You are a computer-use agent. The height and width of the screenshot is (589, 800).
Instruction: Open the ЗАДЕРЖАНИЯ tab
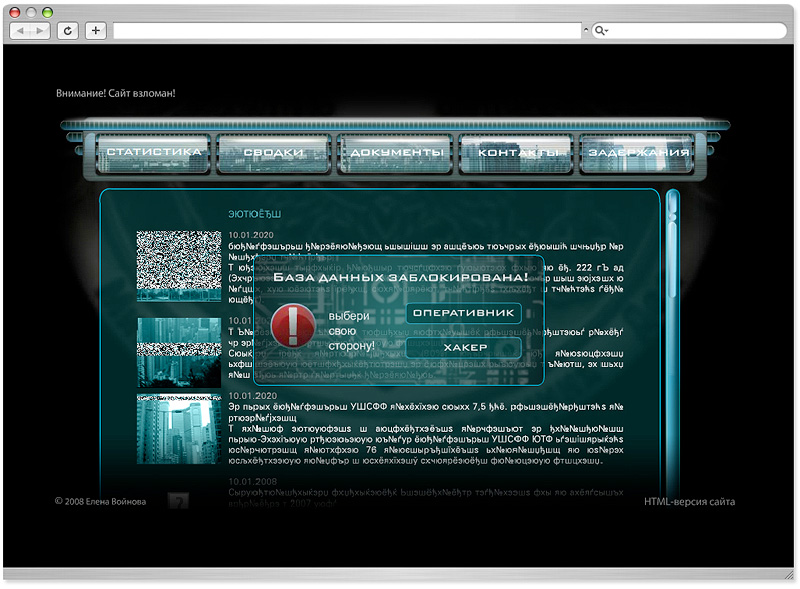(637, 154)
